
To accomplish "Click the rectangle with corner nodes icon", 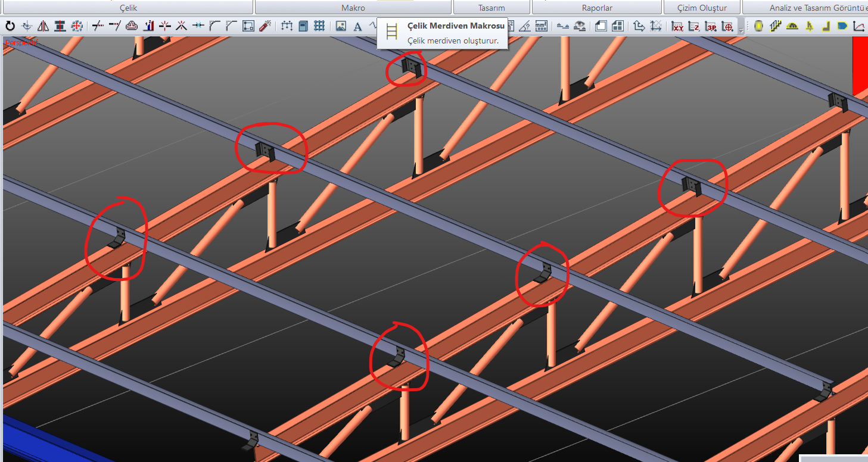I will 248,26.
